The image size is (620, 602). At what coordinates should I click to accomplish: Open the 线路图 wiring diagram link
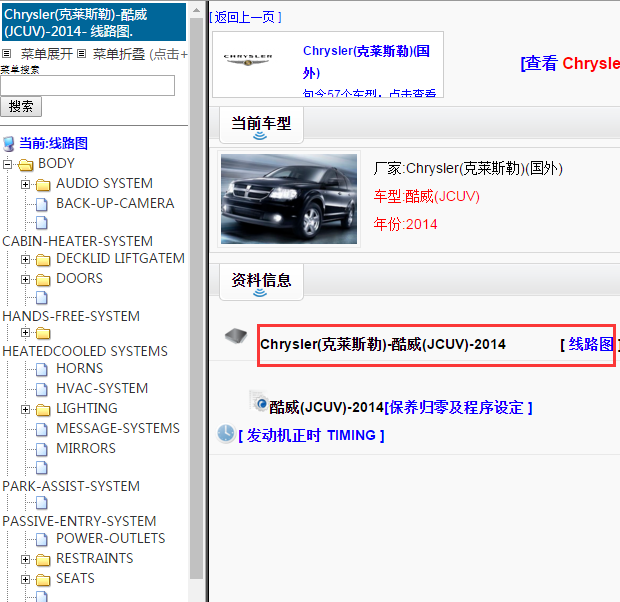[x=590, y=344]
